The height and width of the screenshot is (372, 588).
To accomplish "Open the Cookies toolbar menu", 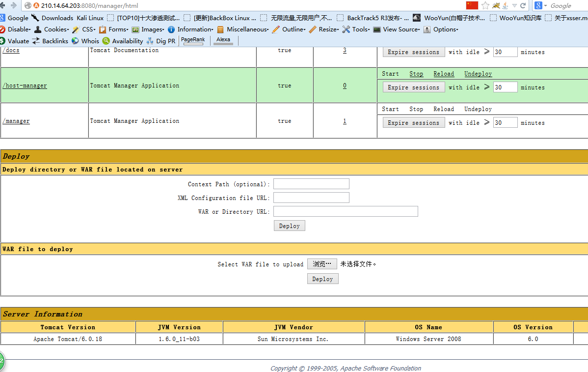I will [52, 29].
